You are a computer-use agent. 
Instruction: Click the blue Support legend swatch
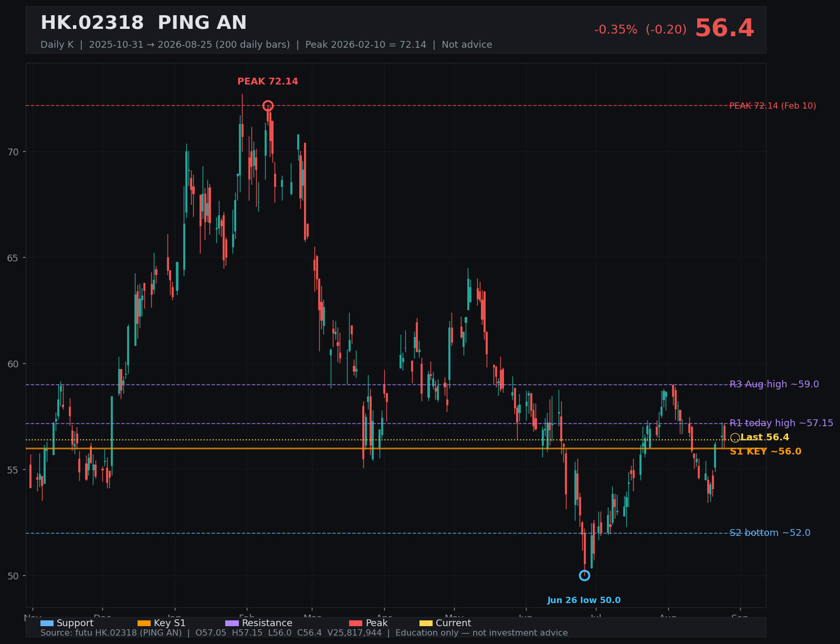[x=47, y=623]
